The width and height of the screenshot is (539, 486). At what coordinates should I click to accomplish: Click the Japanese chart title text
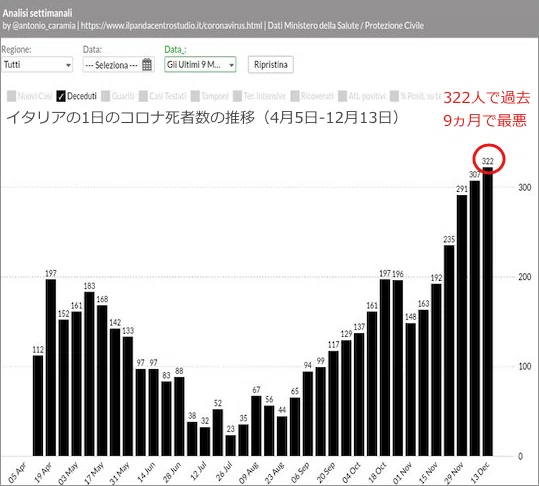tap(203, 118)
